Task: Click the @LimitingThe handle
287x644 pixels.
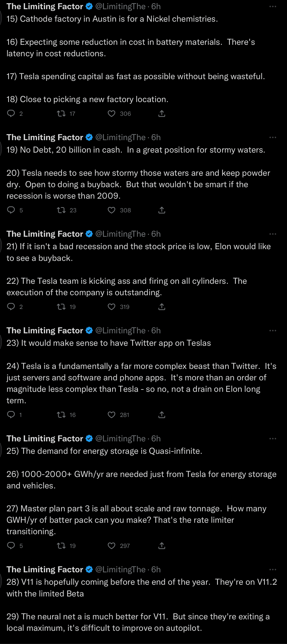Action: pyautogui.click(x=122, y=6)
